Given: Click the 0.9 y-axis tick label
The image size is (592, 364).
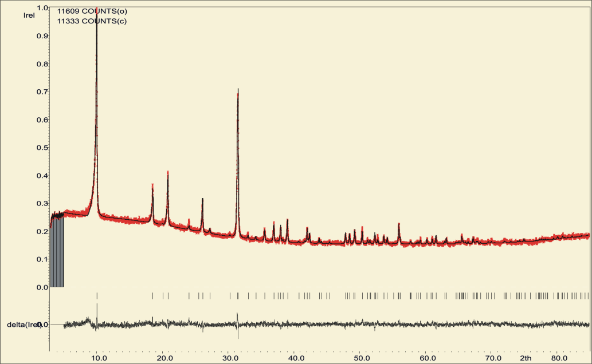Looking at the screenshot, I should point(42,36).
